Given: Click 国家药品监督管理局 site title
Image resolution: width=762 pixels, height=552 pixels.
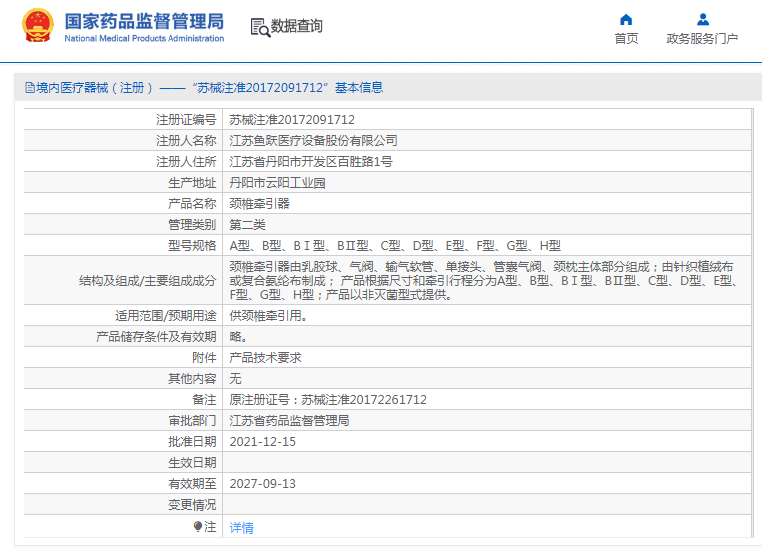Looking at the screenshot, I should coord(144,21).
